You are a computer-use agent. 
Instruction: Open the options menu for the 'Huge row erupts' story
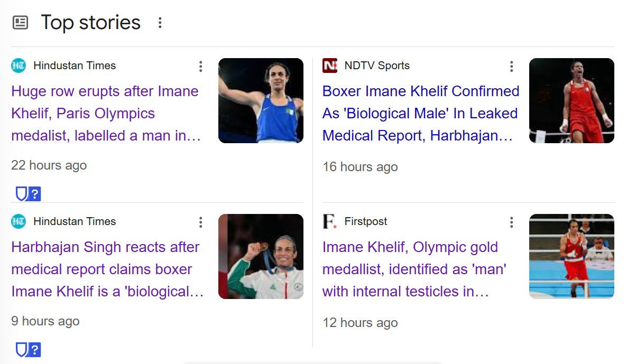click(x=200, y=67)
